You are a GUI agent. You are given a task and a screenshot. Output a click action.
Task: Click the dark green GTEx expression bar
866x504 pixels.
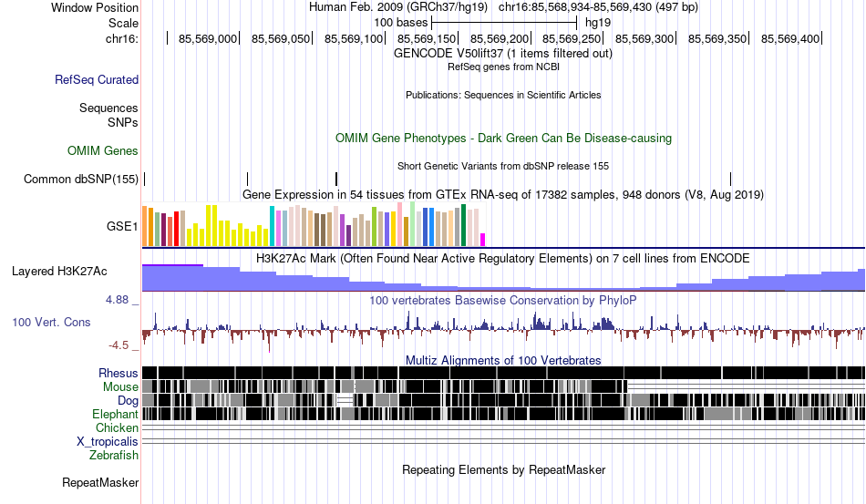(x=463, y=225)
